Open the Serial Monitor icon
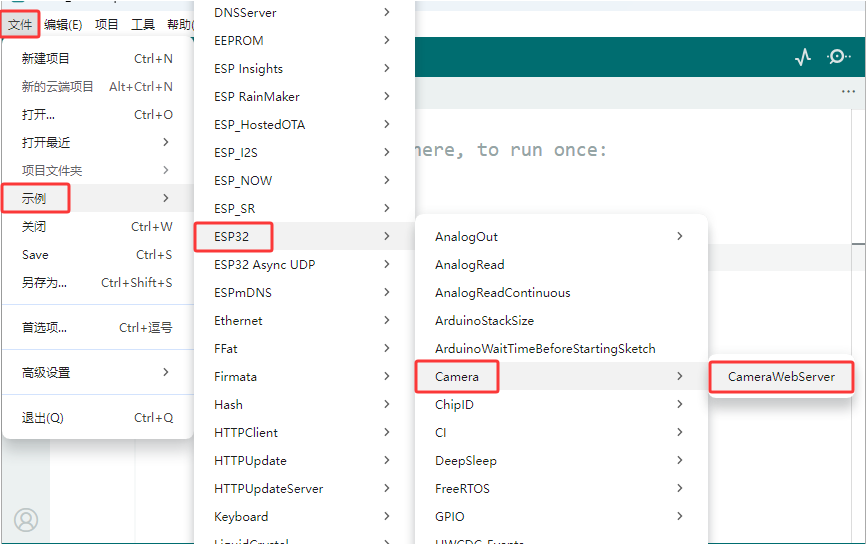The image size is (867, 544). tap(838, 56)
